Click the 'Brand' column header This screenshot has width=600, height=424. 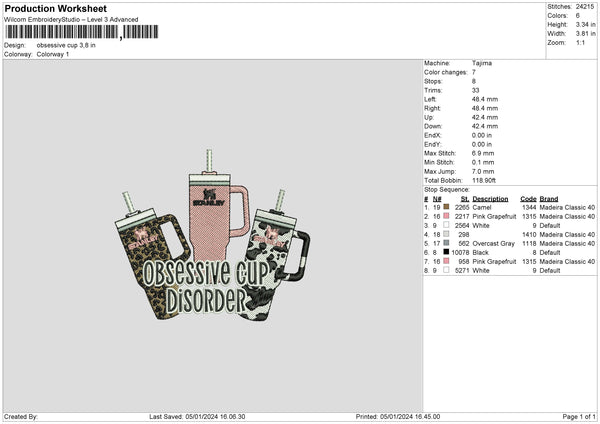(549, 199)
